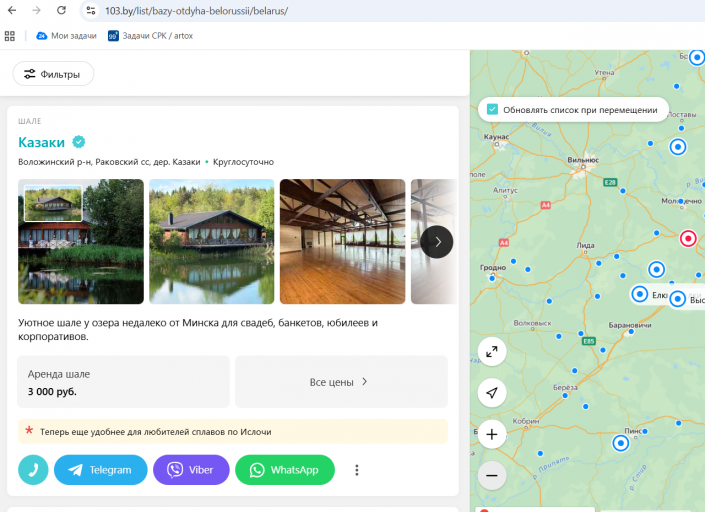The width and height of the screenshot is (705, 512).
Task: Select the red map marker pin
Action: click(688, 238)
